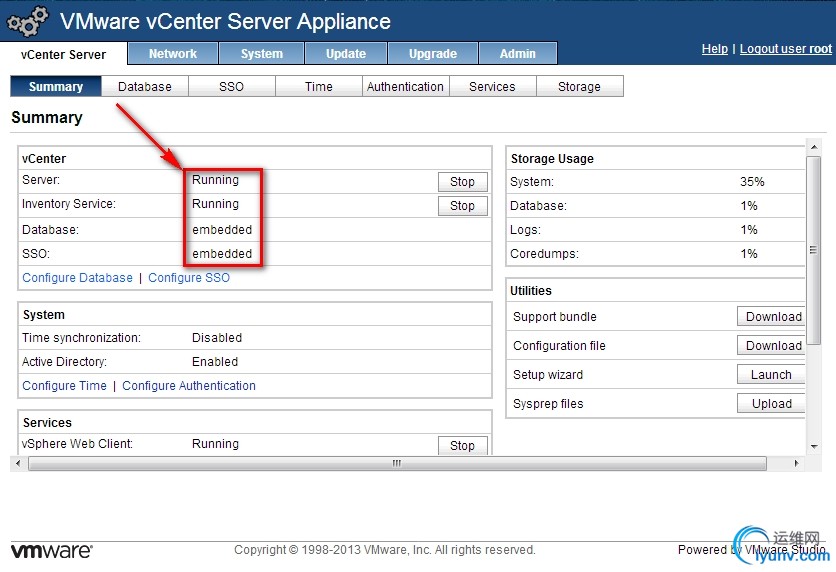Viewport: 836px width, 572px height.
Task: Open the Database sub-tab
Action: click(144, 86)
